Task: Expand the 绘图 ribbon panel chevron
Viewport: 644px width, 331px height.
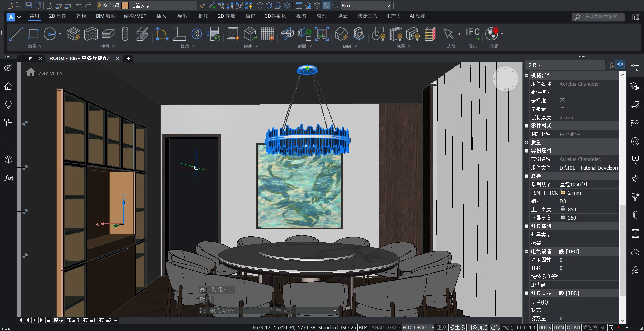Action: (x=41, y=46)
